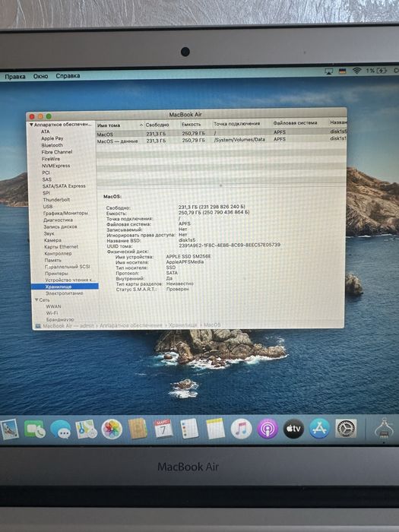Viewport: 399px width, 532px height.
Task: Open the Wi-Fi status menu
Action: (x=356, y=71)
